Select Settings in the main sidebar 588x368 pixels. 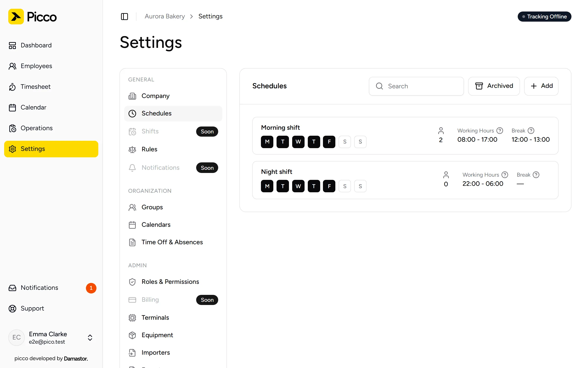pyautogui.click(x=51, y=149)
